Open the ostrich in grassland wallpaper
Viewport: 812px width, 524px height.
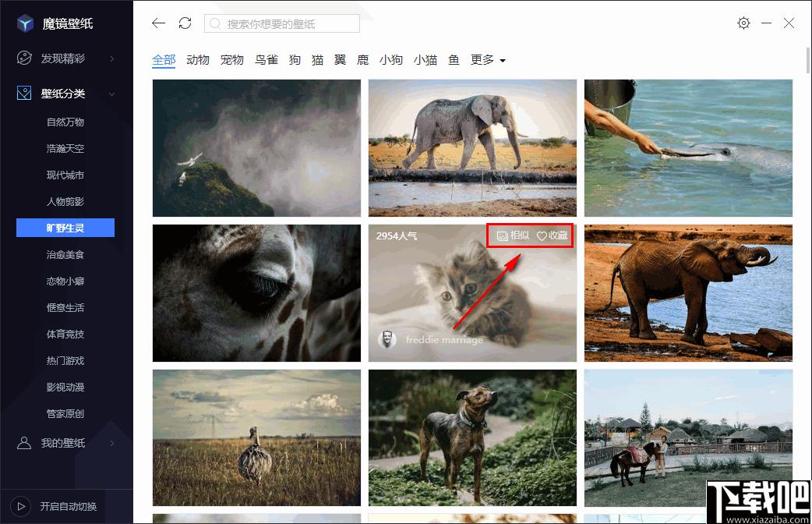[256, 437]
